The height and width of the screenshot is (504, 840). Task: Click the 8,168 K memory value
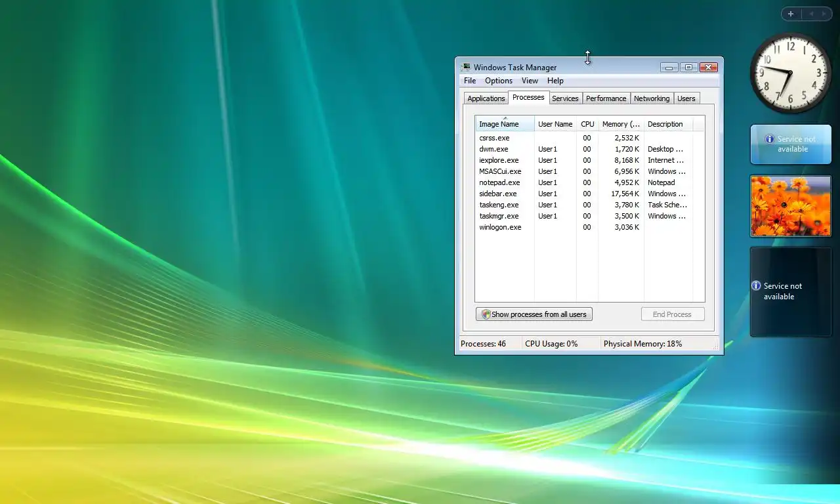[x=627, y=160]
